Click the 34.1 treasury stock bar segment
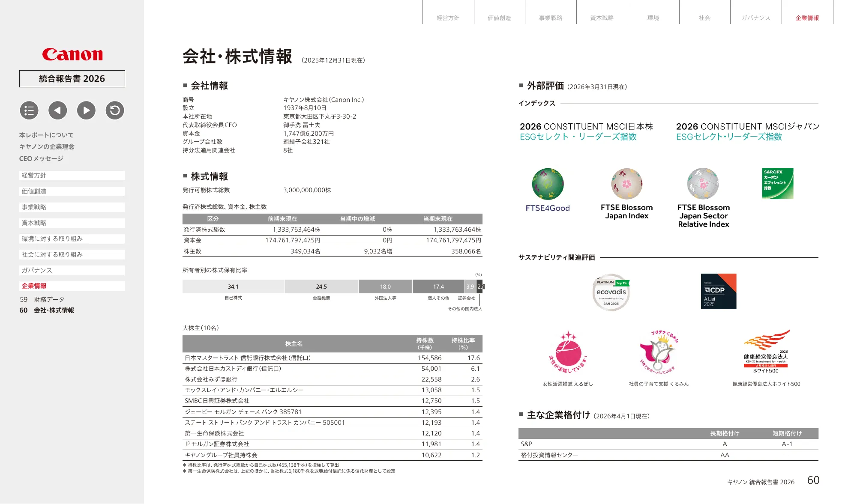Image resolution: width=857 pixels, height=504 pixels. [x=234, y=286]
